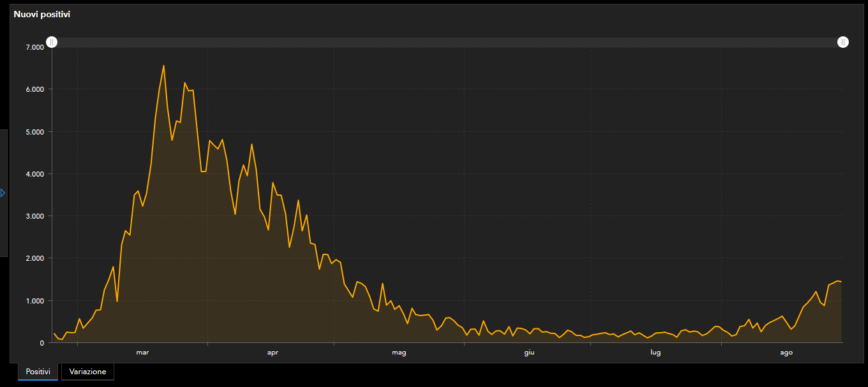Click the 7.000 y-axis label
The height and width of the screenshot is (387, 868).
click(x=34, y=47)
